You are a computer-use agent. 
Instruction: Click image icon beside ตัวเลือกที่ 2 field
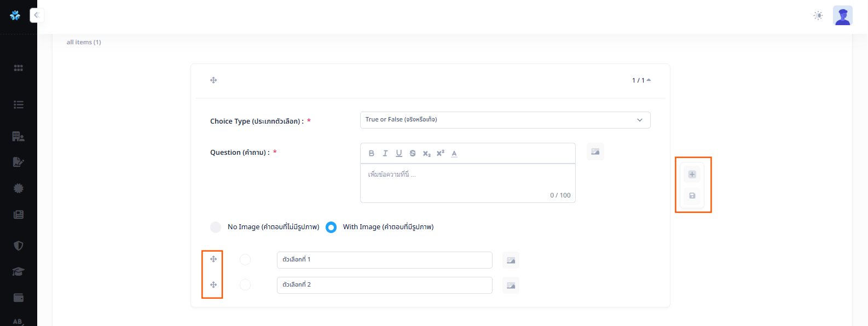click(511, 286)
